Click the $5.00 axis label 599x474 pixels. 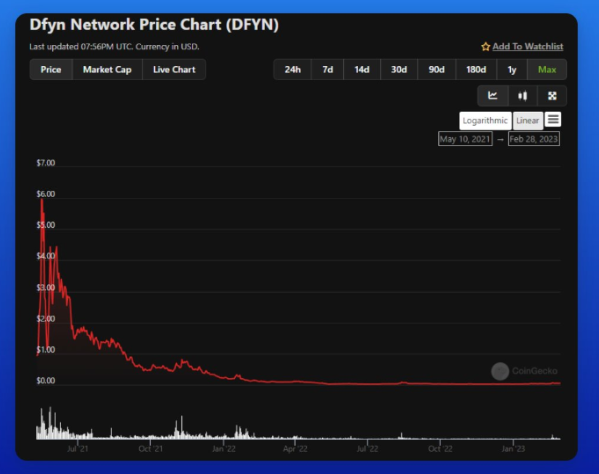point(46,225)
